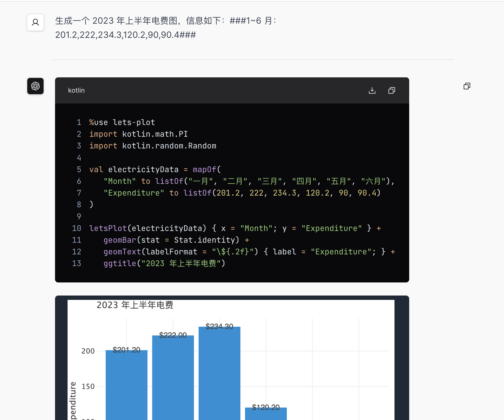Click the user avatar icon
The image size is (504, 420).
pos(35,22)
